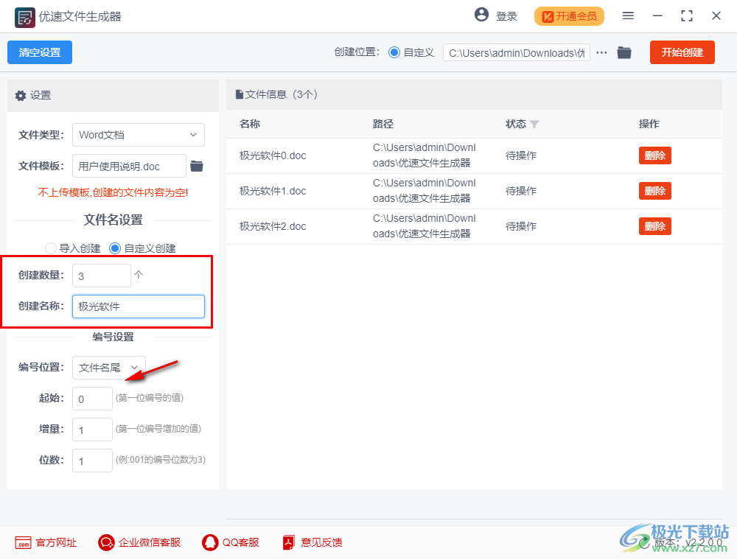The image size is (737, 560).
Task: Open 意见反馈 feedback icon
Action: click(x=287, y=542)
